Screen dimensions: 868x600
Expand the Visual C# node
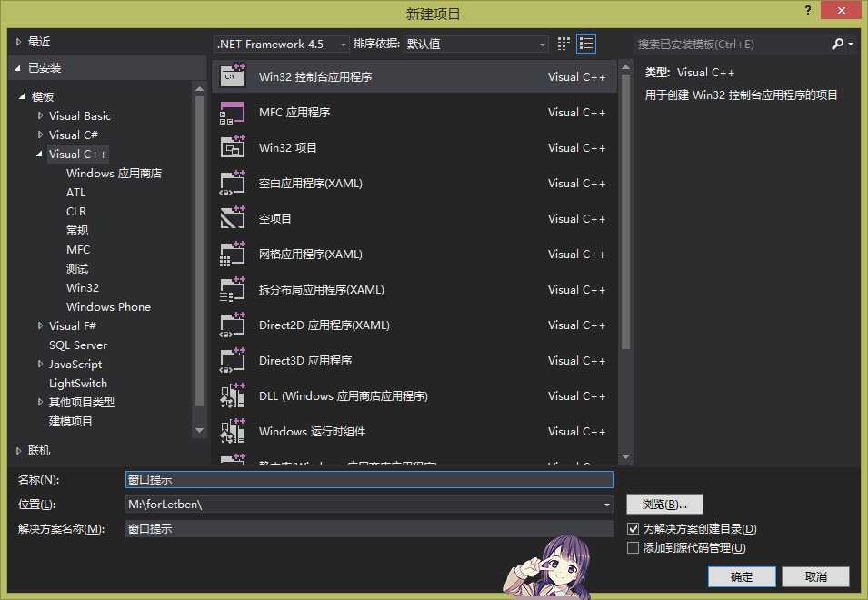40,135
